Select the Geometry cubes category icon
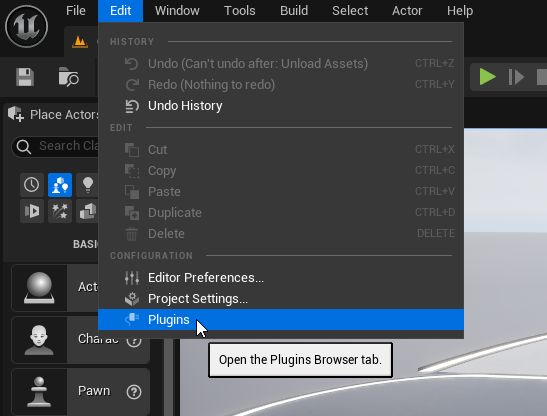Image resolution: width=547 pixels, height=416 pixels. pyautogui.click(x=87, y=211)
